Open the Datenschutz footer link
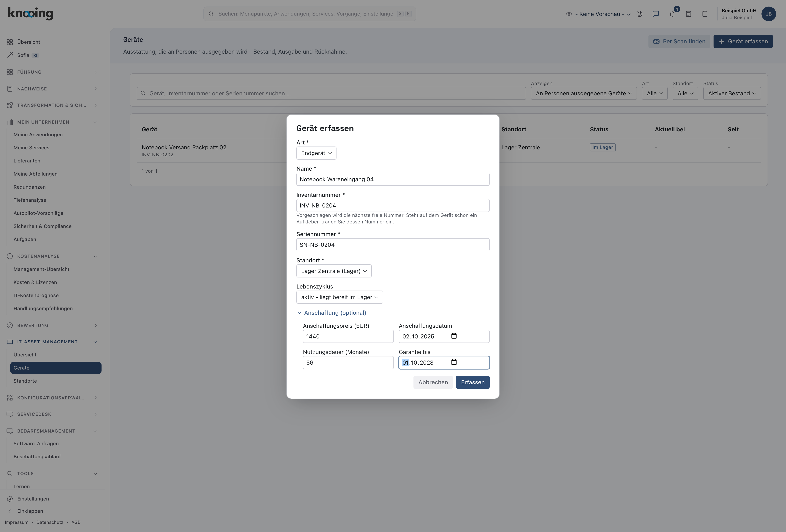Viewport: 786px width, 532px height. (x=50, y=522)
